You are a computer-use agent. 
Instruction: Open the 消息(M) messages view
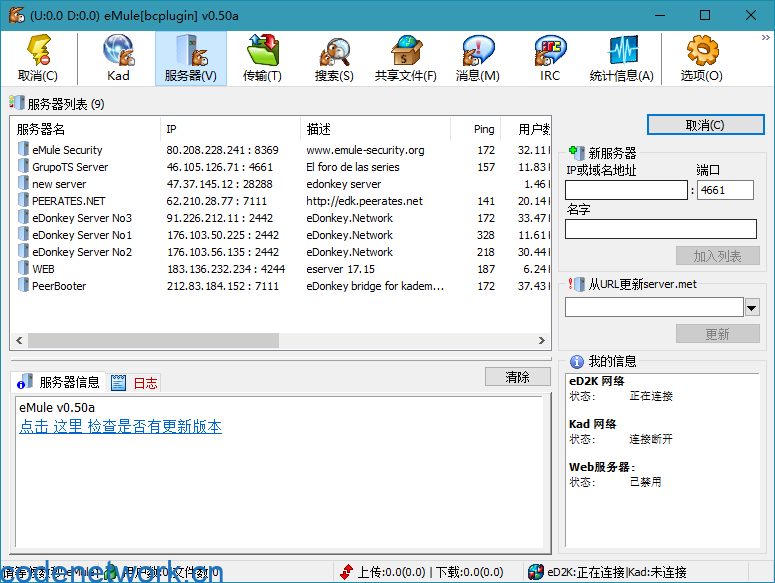pyautogui.click(x=477, y=58)
